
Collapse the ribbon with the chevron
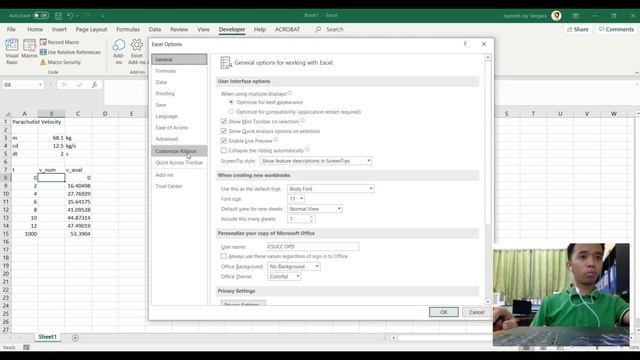coord(637,73)
